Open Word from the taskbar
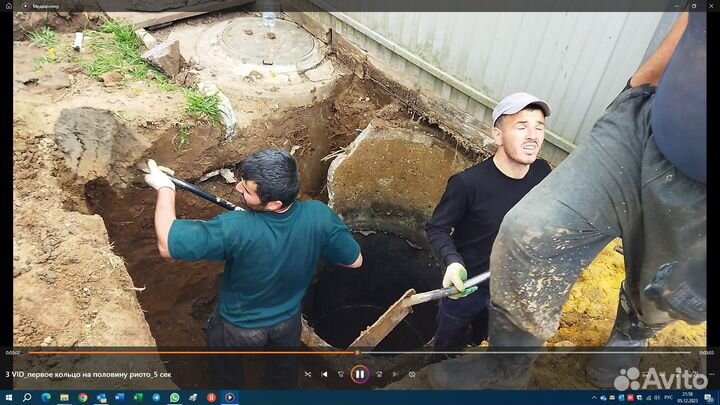The height and width of the screenshot is (405, 720). pos(119,397)
